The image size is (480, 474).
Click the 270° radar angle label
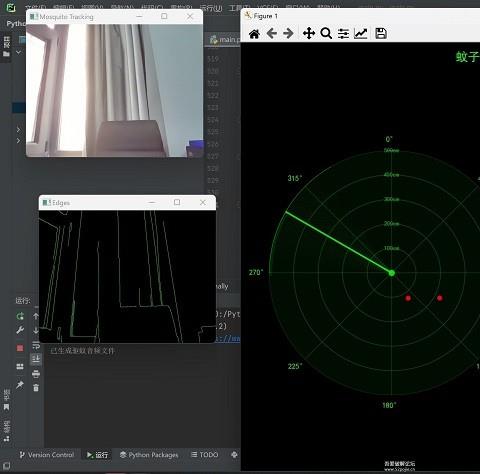[x=256, y=272]
